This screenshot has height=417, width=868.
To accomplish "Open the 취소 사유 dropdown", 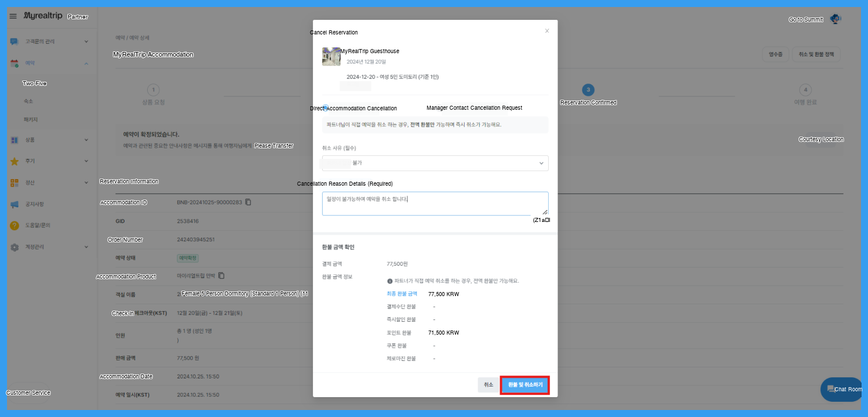I will [435, 163].
